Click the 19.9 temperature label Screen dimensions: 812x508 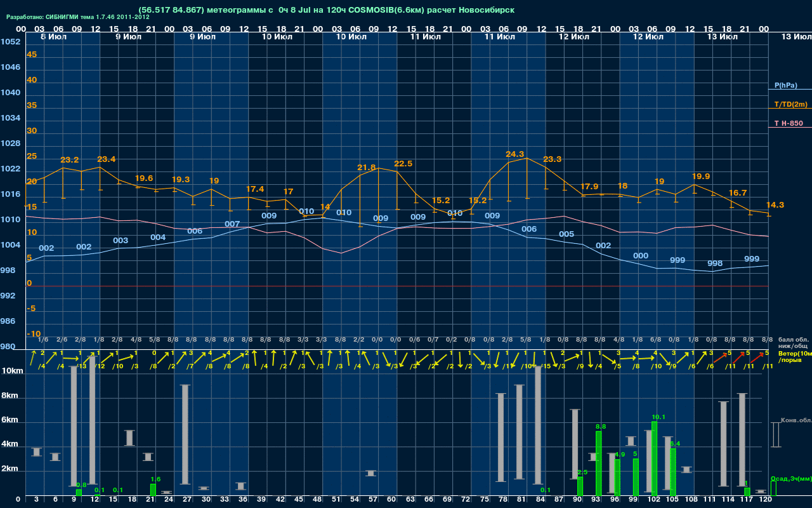(701, 177)
